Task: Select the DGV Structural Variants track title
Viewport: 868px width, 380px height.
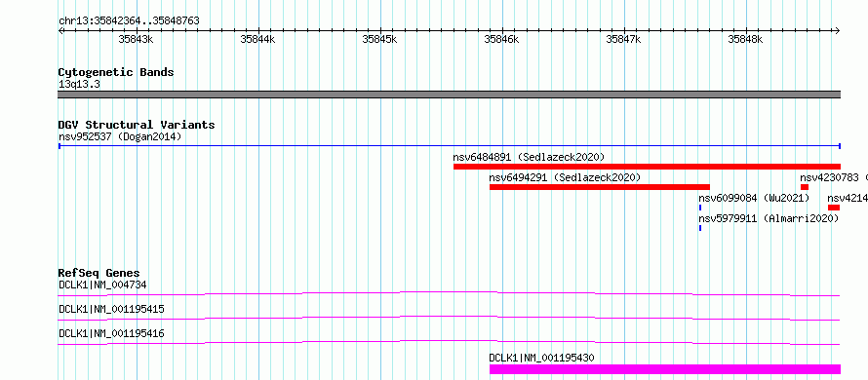Action: (137, 125)
